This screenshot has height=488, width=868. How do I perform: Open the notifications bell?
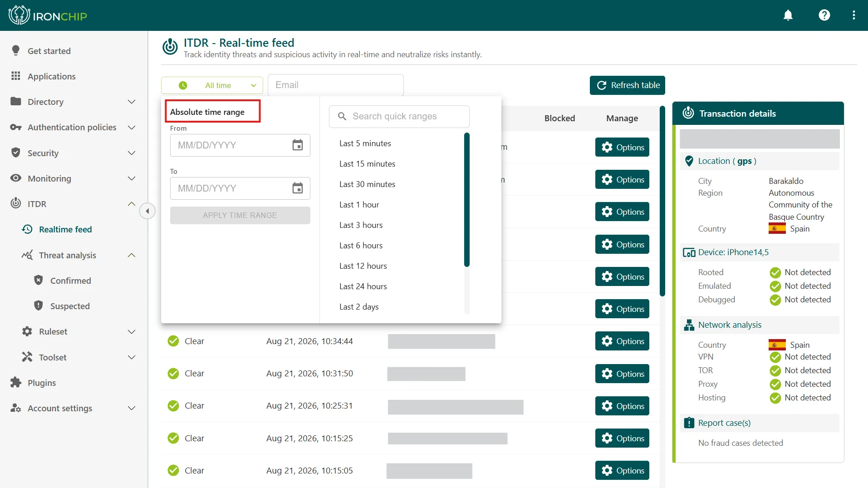pyautogui.click(x=788, y=15)
